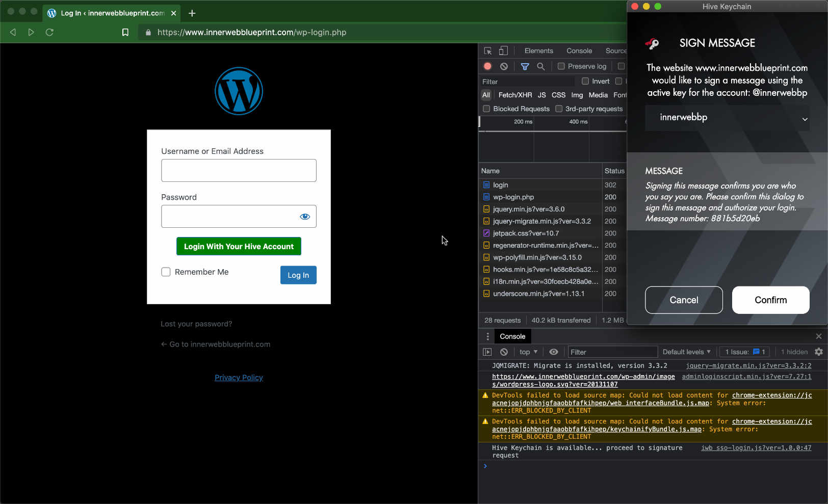
Task: Go forward using the browser forward arrow
Action: pos(31,32)
